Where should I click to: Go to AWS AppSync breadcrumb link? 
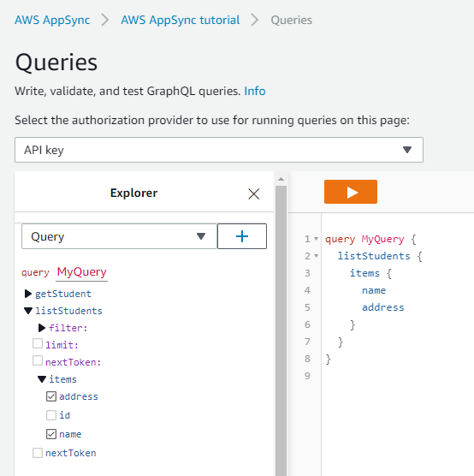coord(52,20)
